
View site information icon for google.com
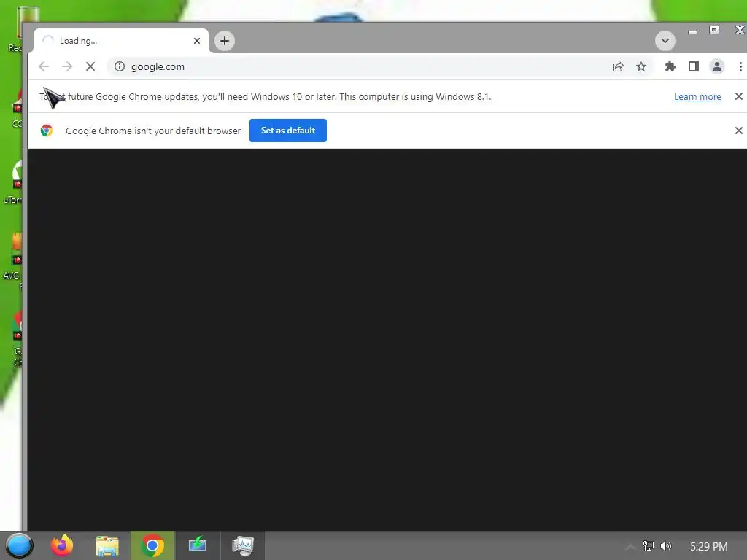(120, 66)
